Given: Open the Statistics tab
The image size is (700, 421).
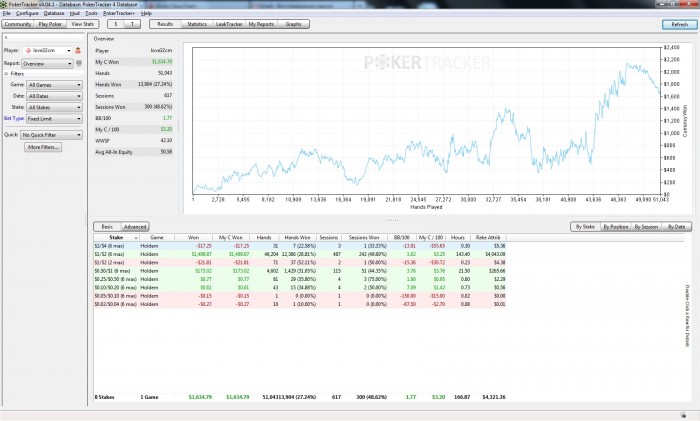Looking at the screenshot, I should [x=197, y=24].
